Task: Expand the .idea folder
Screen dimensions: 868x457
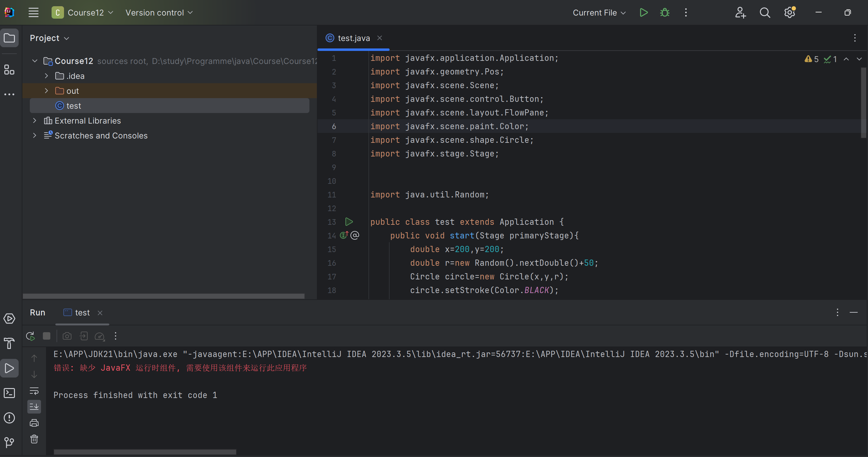Action: (46, 76)
